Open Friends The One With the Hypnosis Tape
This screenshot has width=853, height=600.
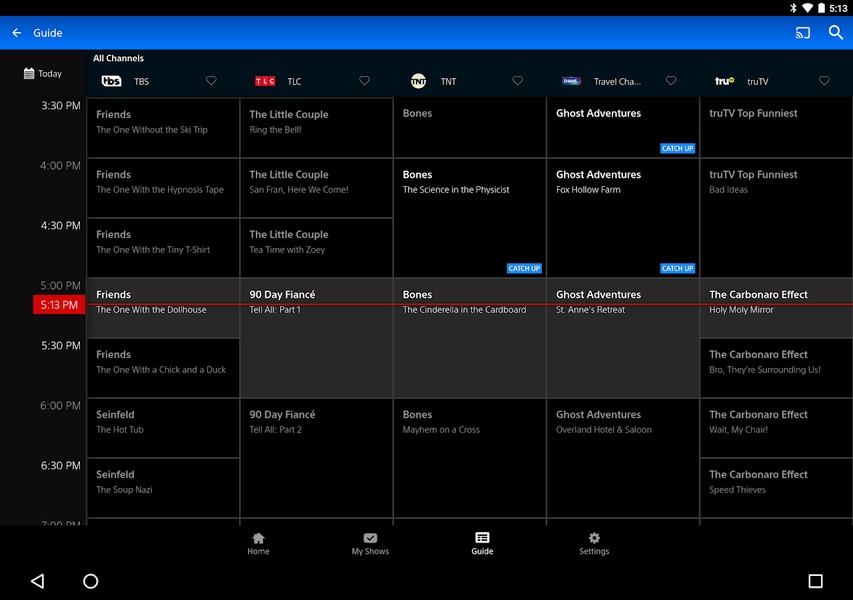pyautogui.click(x=163, y=188)
